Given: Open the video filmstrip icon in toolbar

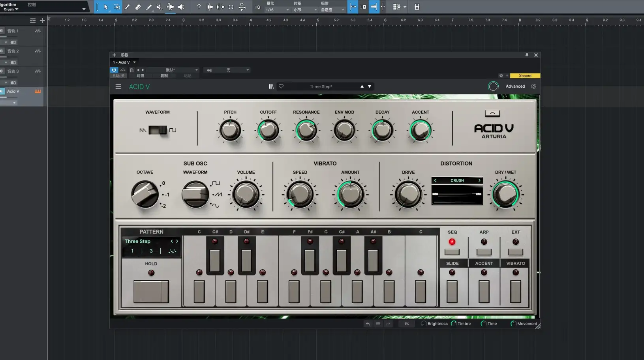Looking at the screenshot, I should 417,7.
